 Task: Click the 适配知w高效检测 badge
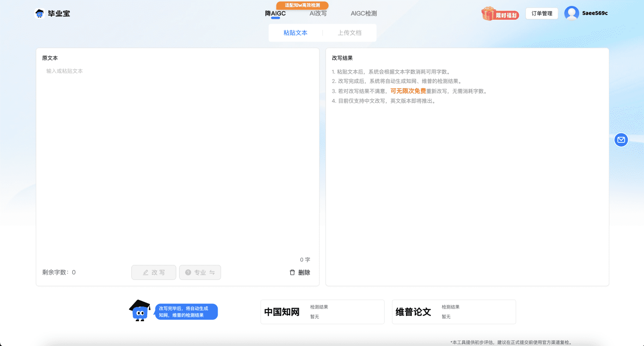pos(302,5)
